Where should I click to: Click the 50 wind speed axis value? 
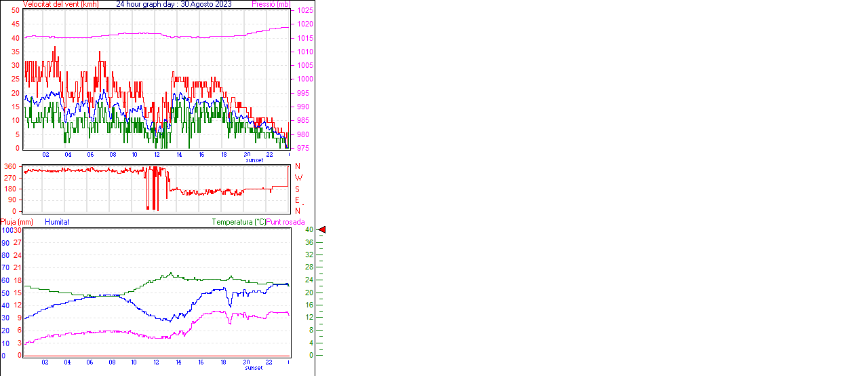[x=16, y=11]
